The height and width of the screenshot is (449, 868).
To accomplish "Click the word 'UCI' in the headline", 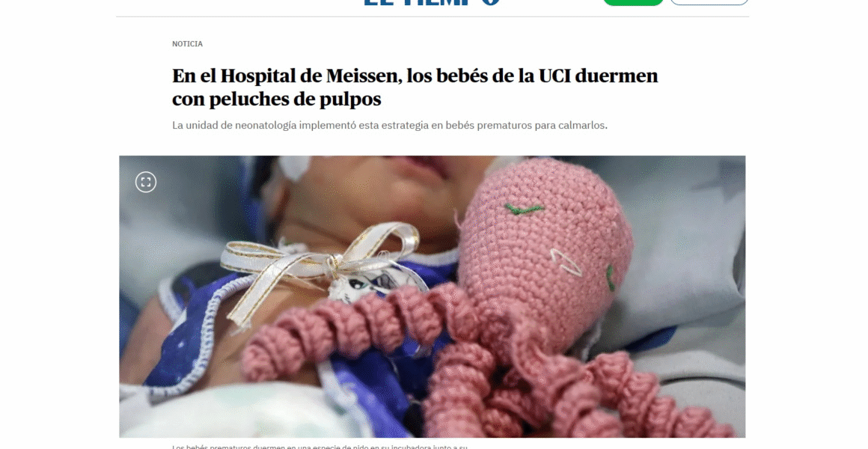I will point(554,76).
